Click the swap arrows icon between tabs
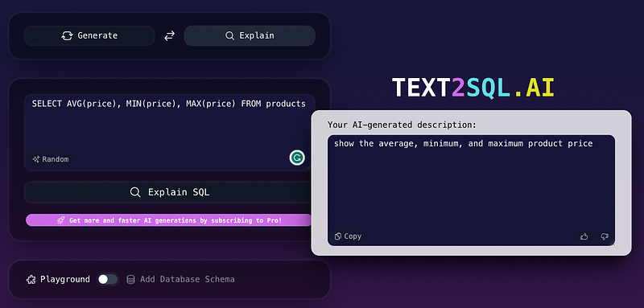The width and height of the screenshot is (644, 308). pos(169,35)
